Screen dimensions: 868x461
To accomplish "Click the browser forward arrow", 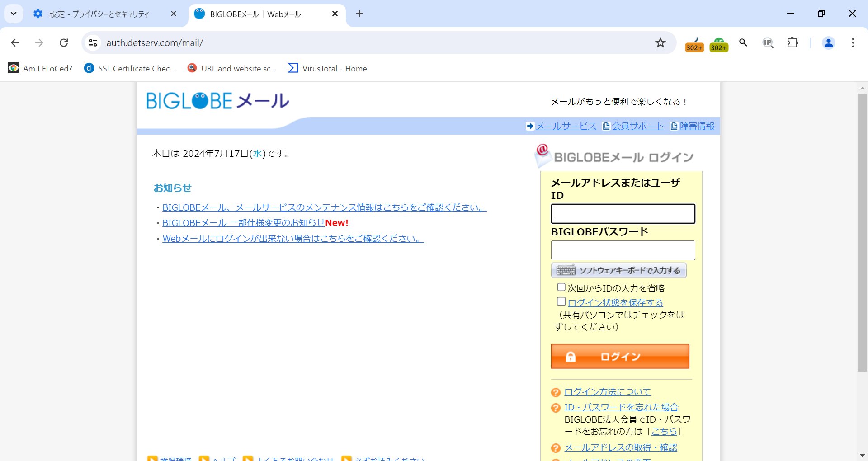I will click(39, 42).
